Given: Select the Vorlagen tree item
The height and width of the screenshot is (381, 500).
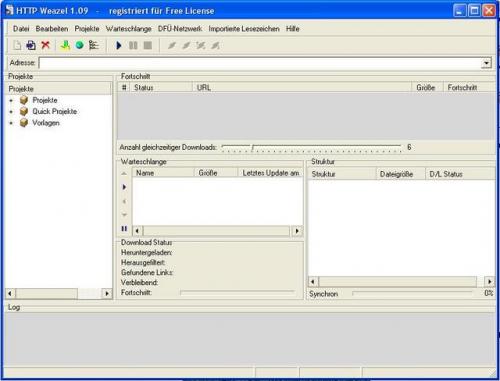Looking at the screenshot, I should tap(46, 123).
